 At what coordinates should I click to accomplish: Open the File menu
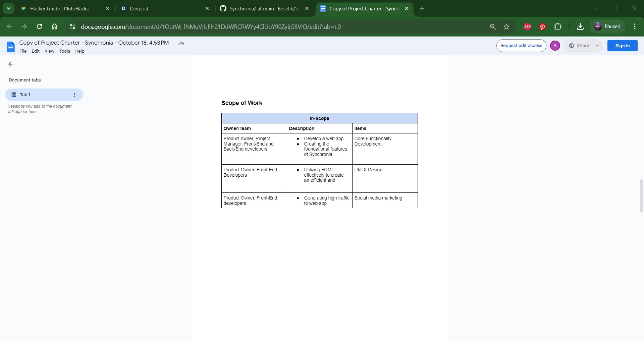[23, 51]
